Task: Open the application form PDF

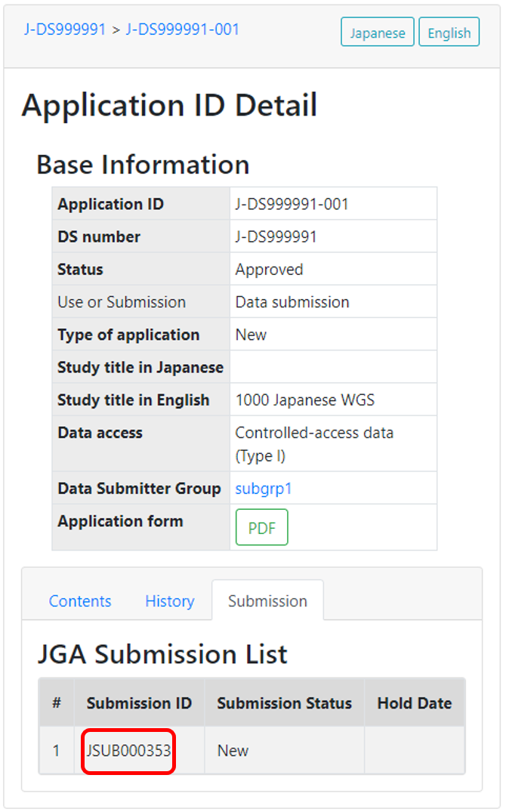Action: click(262, 527)
